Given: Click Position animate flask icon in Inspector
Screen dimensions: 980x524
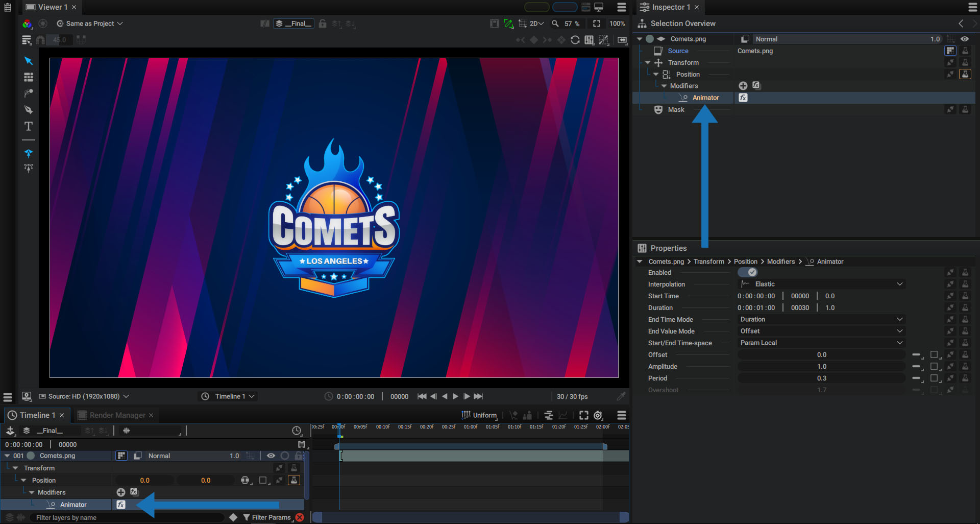Looking at the screenshot, I should click(965, 74).
